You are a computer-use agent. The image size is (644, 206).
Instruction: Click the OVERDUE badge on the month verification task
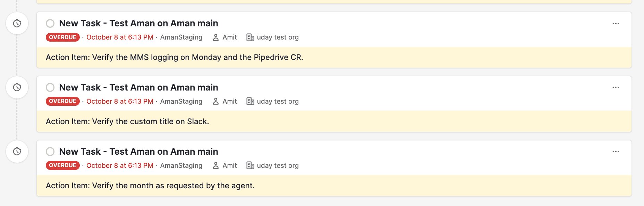[x=63, y=165]
